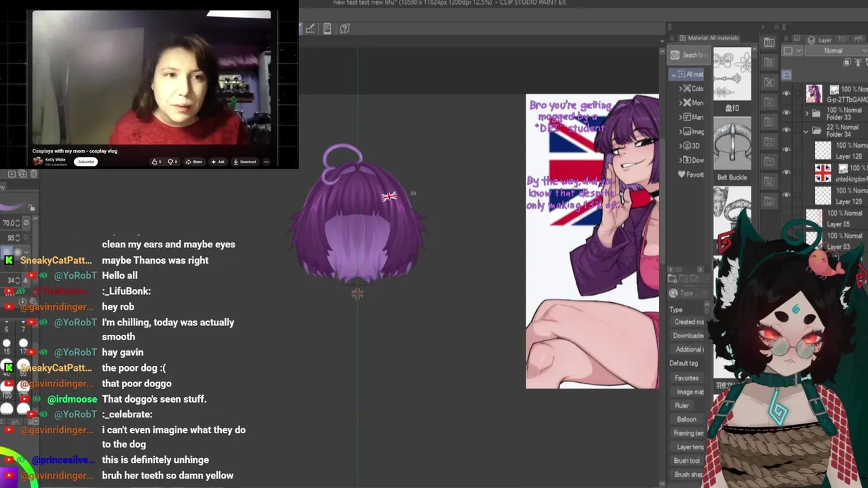Click the tablet device icon in the command bar
The width and height of the screenshot is (868, 488).
click(327, 28)
